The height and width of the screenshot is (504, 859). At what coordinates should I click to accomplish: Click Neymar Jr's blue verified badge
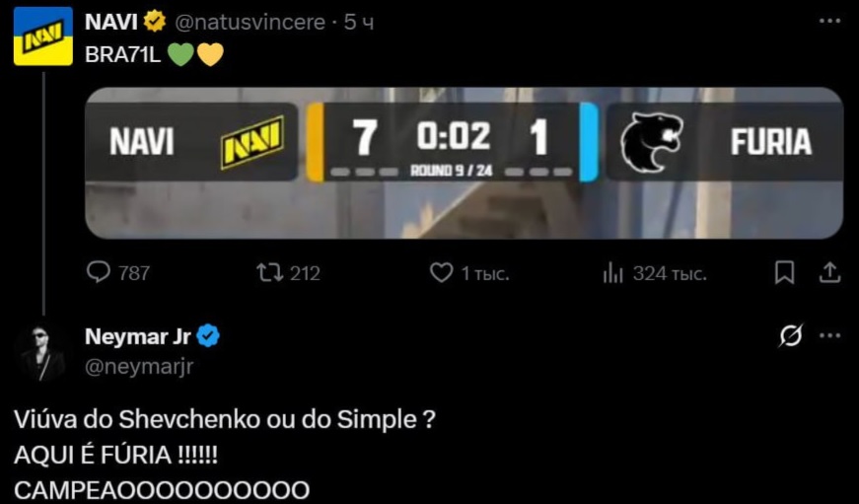(208, 336)
